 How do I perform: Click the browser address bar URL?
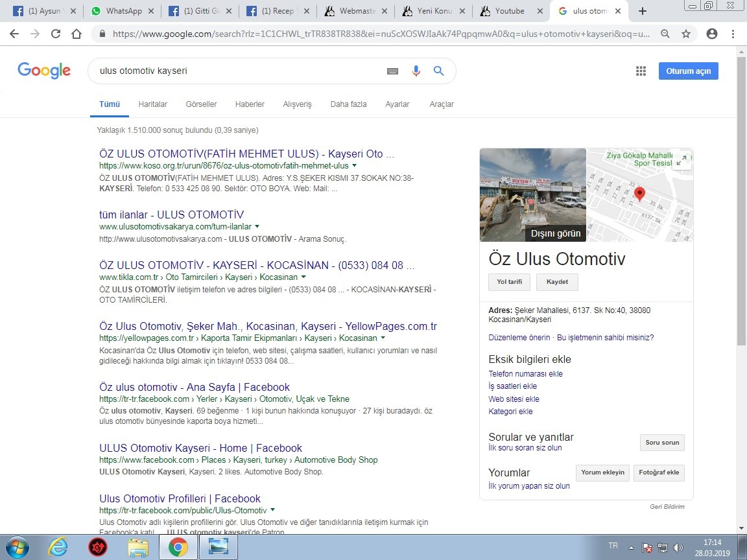381,34
